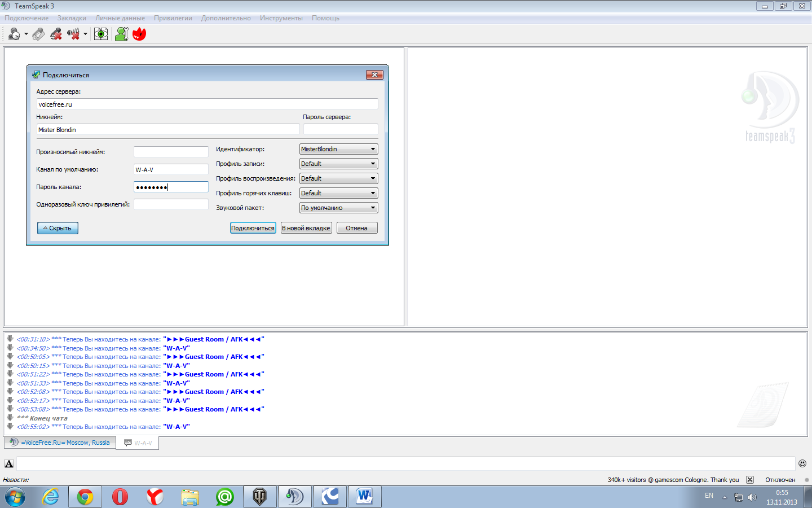
Task: Click the Подключиться button
Action: (253, 228)
